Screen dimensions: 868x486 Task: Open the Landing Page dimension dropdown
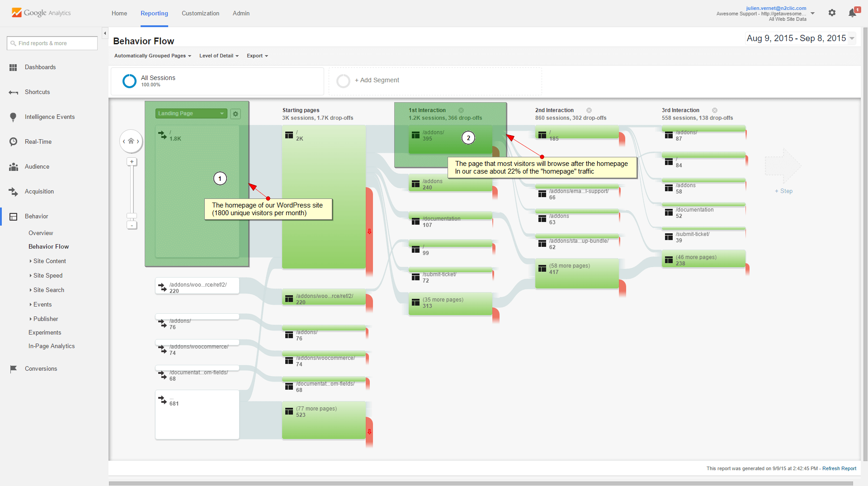click(x=191, y=114)
